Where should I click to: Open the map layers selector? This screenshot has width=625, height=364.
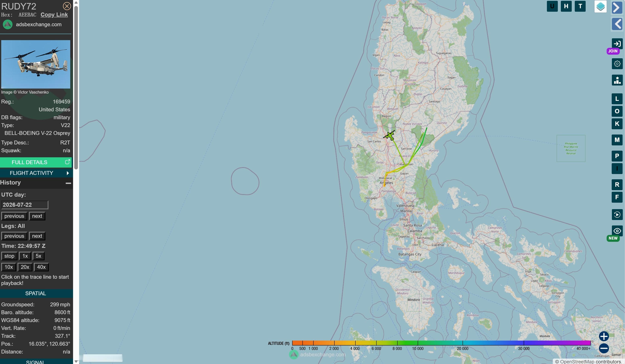(600, 6)
